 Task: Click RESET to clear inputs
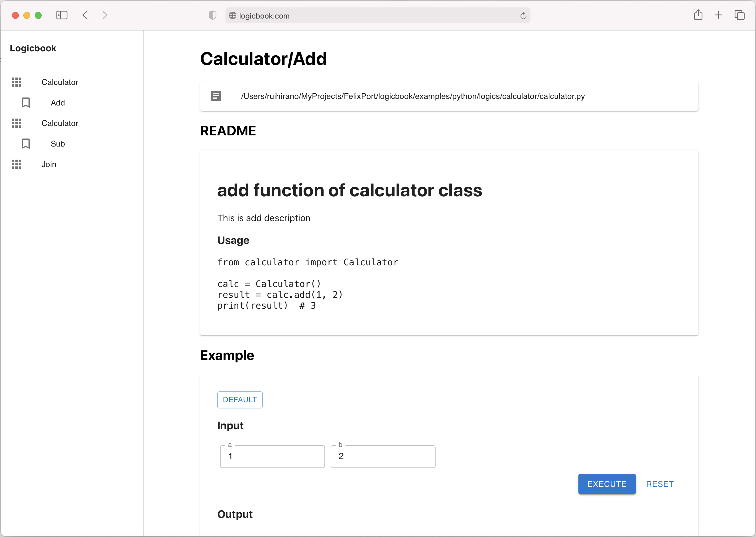point(660,484)
